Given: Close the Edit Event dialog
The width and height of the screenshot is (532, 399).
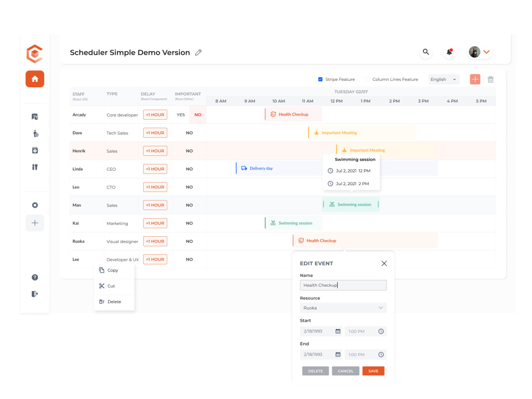Looking at the screenshot, I should [384, 263].
